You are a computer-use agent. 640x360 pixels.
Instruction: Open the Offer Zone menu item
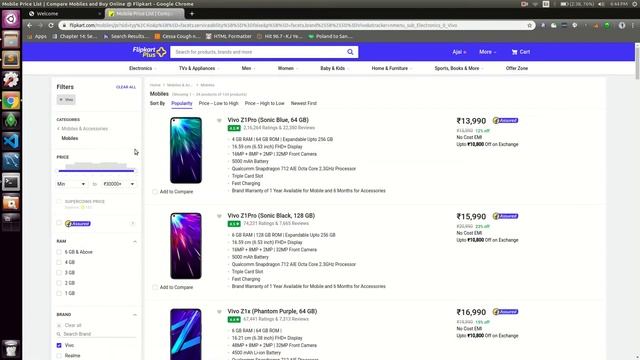(x=517, y=68)
